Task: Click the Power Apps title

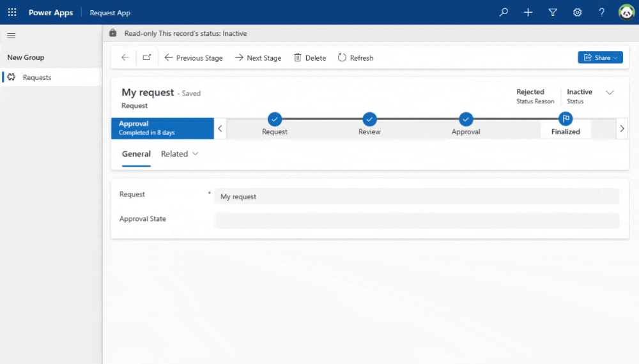Action: pos(51,13)
